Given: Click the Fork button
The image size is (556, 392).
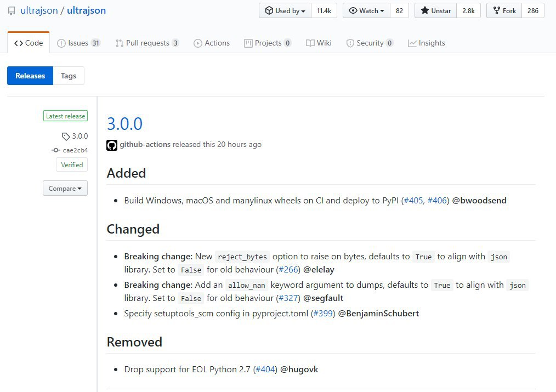Looking at the screenshot, I should click(504, 10).
